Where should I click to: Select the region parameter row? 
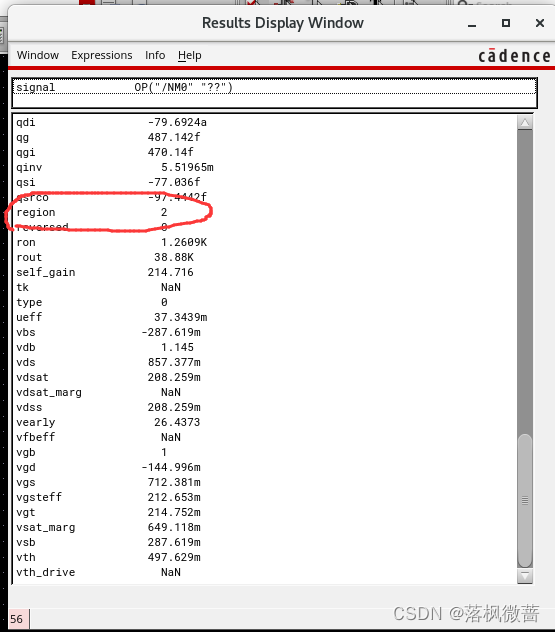(x=265, y=212)
